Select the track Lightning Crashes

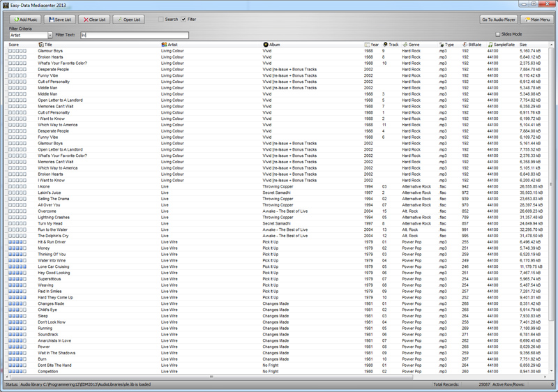coord(54,218)
